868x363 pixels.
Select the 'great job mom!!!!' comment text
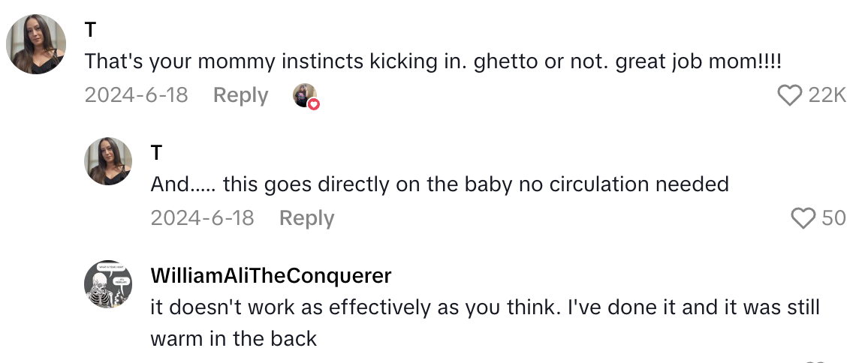pyautogui.click(x=698, y=61)
